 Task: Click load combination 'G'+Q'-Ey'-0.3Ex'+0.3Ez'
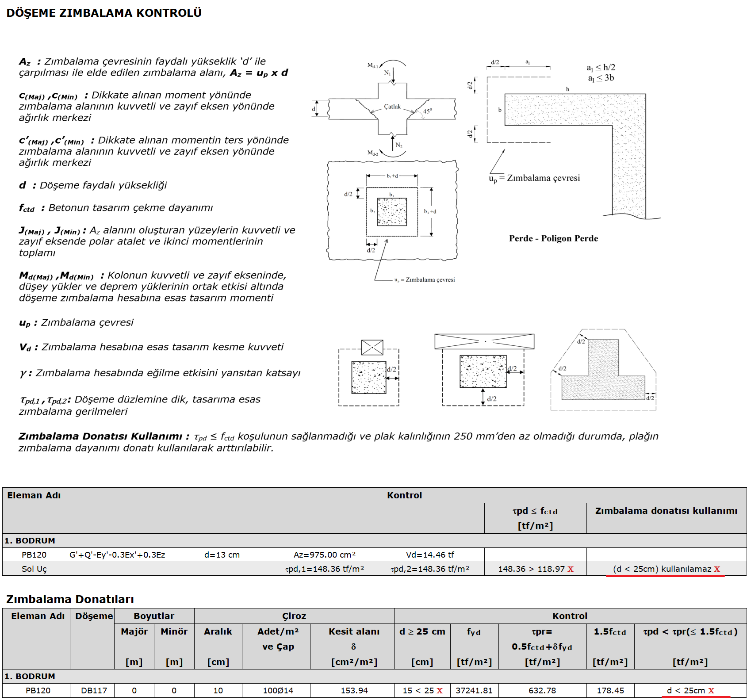click(x=117, y=555)
